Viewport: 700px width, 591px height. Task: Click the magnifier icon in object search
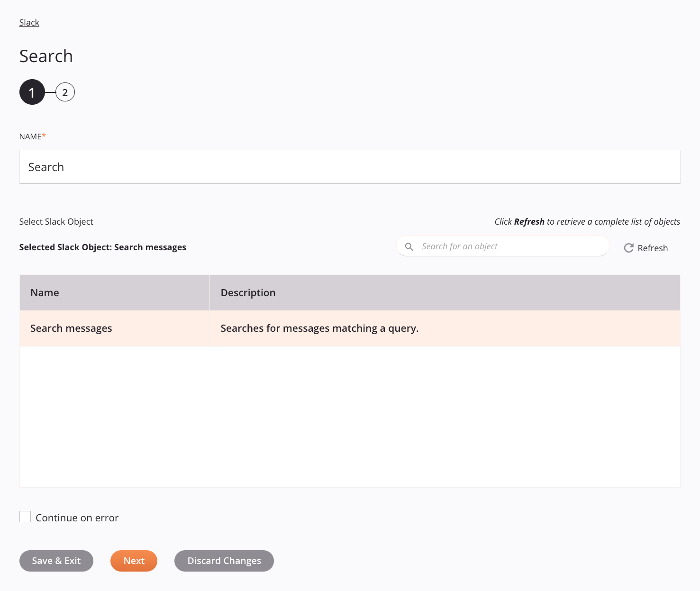(x=409, y=246)
